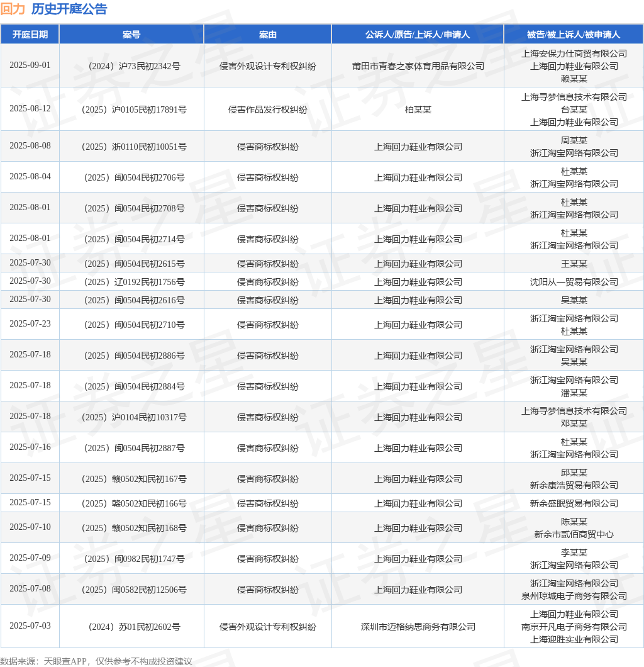The width and height of the screenshot is (644, 667).
Task: Select case number '（2025）闽0504民初2615号'
Action: tap(134, 264)
